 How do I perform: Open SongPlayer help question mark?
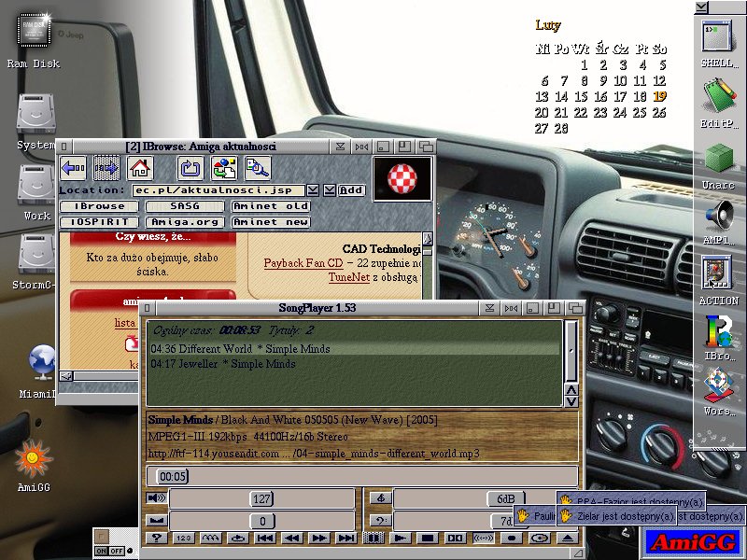[x=156, y=539]
